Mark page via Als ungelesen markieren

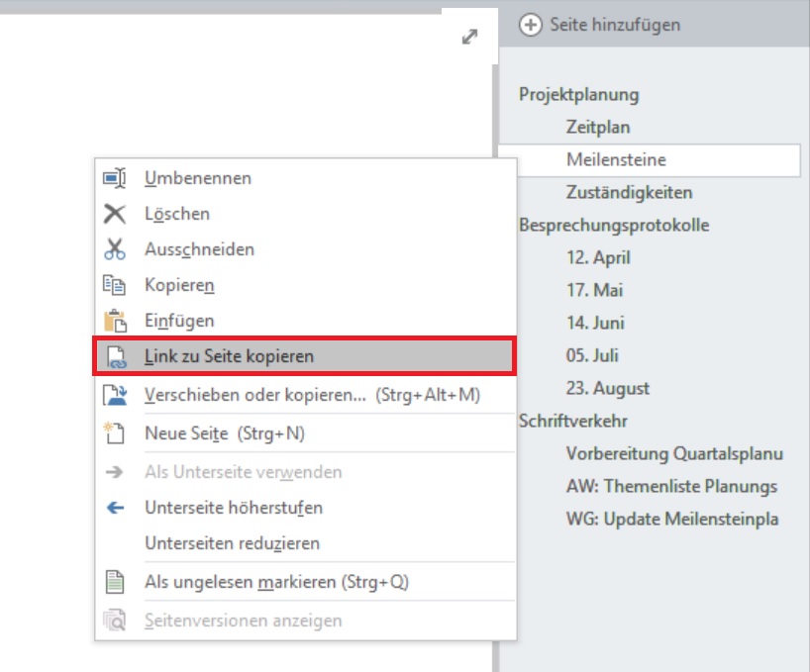tap(276, 582)
